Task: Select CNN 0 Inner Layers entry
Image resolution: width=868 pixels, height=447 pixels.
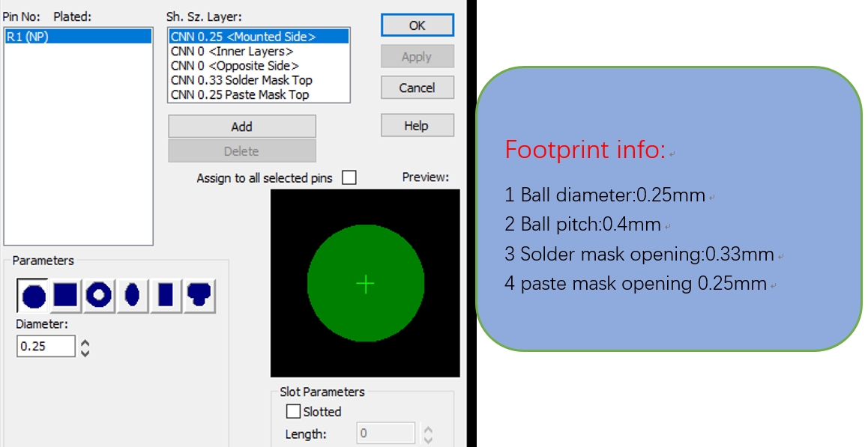Action: click(x=259, y=52)
